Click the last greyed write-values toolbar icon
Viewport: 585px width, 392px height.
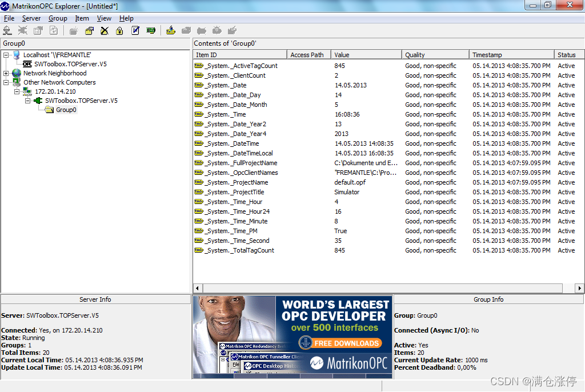[x=232, y=31]
